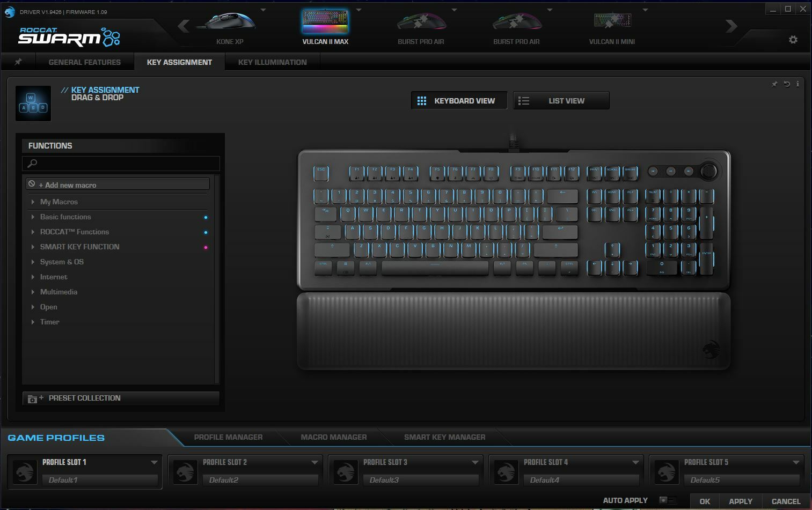Expand the Basic functions category
This screenshot has height=510, width=812.
pos(65,217)
